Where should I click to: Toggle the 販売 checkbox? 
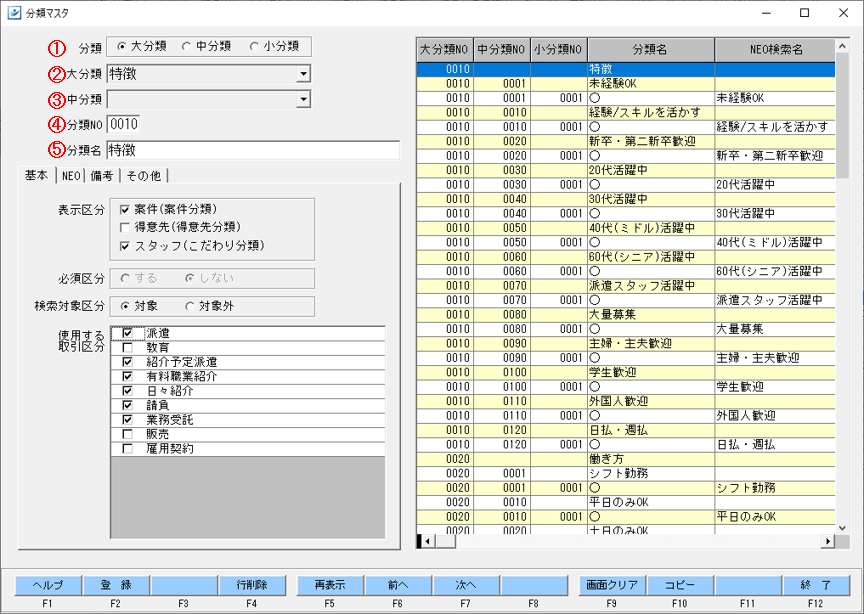(x=127, y=434)
